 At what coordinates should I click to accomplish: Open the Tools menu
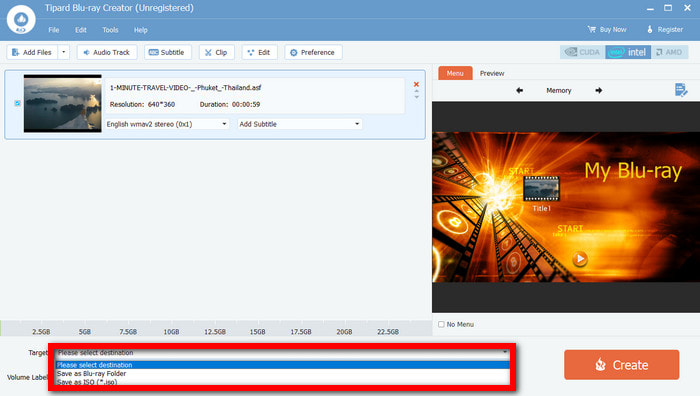point(110,30)
